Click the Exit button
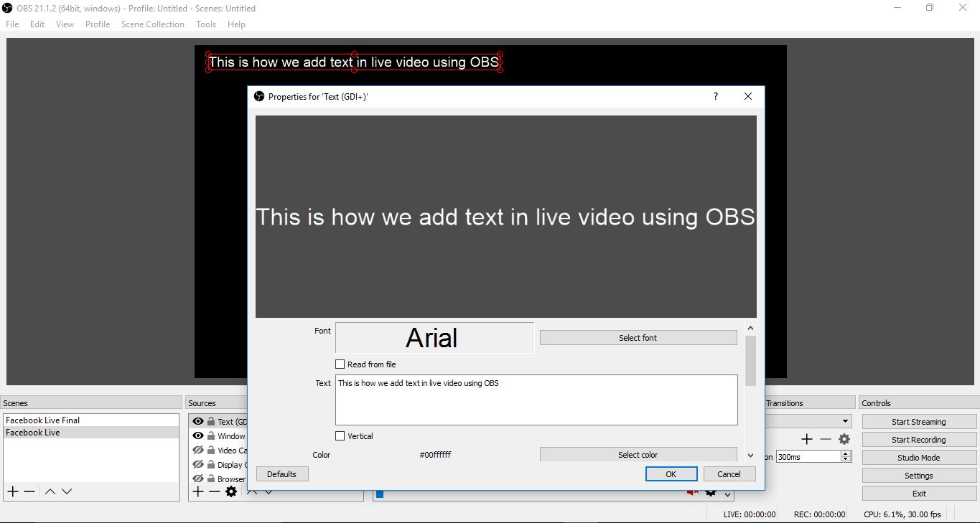 (x=919, y=494)
